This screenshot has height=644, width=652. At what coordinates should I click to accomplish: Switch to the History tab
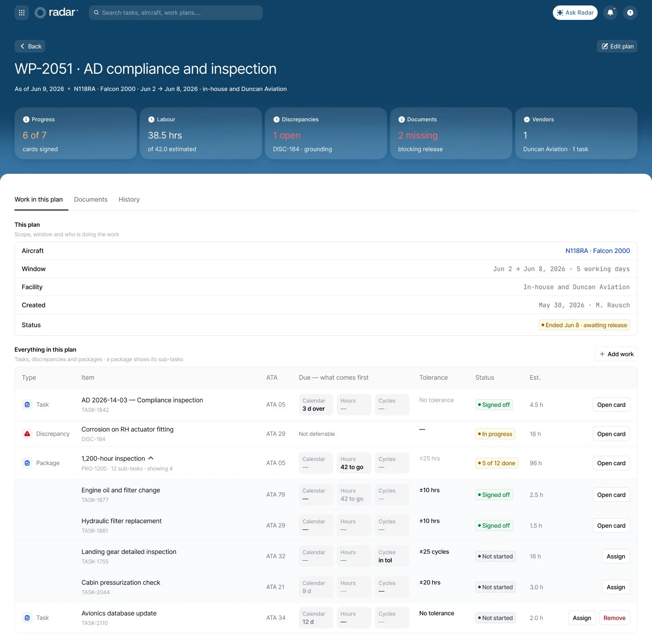click(x=129, y=200)
